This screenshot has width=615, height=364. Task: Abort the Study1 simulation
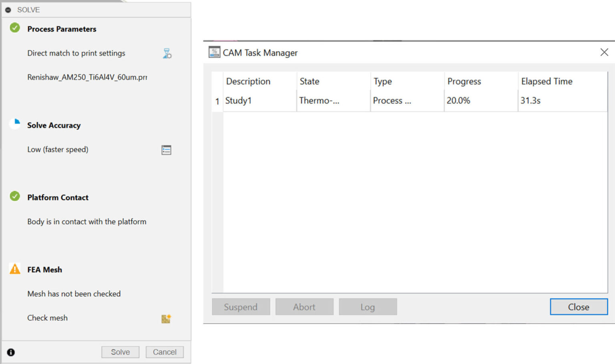(304, 307)
